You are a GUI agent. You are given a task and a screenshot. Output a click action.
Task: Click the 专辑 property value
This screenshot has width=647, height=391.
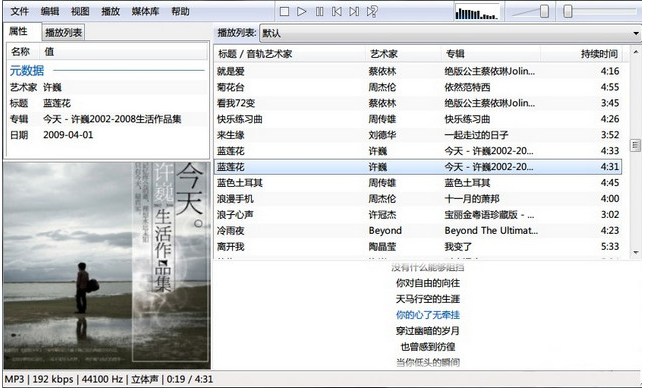[112, 119]
